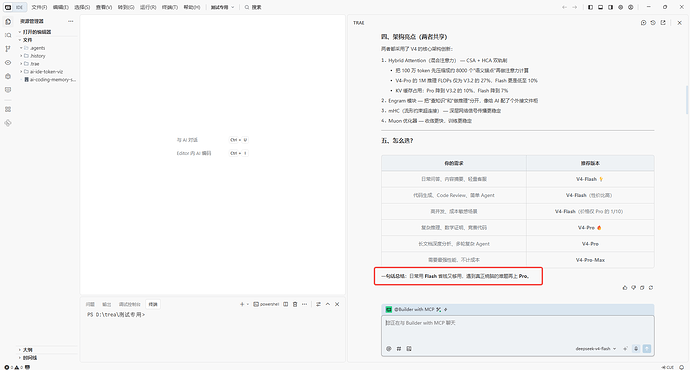Switch to the 问题 panel tab
Image resolution: width=690 pixels, height=370 pixels.
pos(90,304)
